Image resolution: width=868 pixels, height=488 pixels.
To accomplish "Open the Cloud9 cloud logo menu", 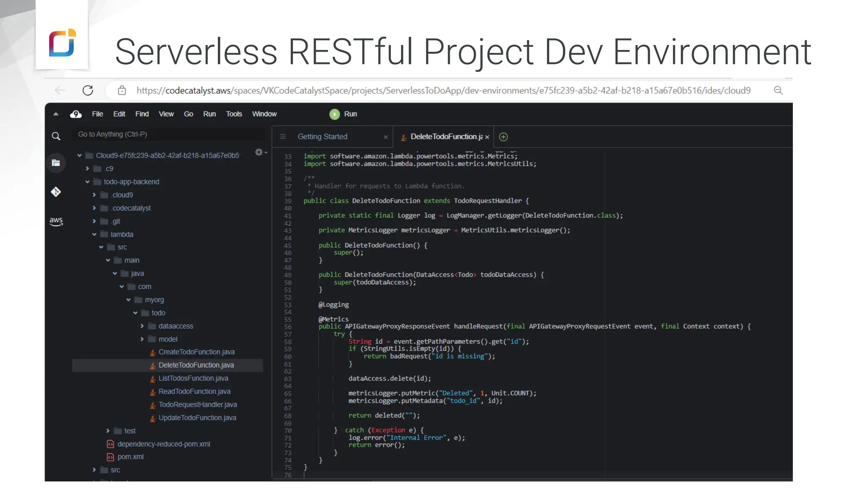I will [x=76, y=114].
